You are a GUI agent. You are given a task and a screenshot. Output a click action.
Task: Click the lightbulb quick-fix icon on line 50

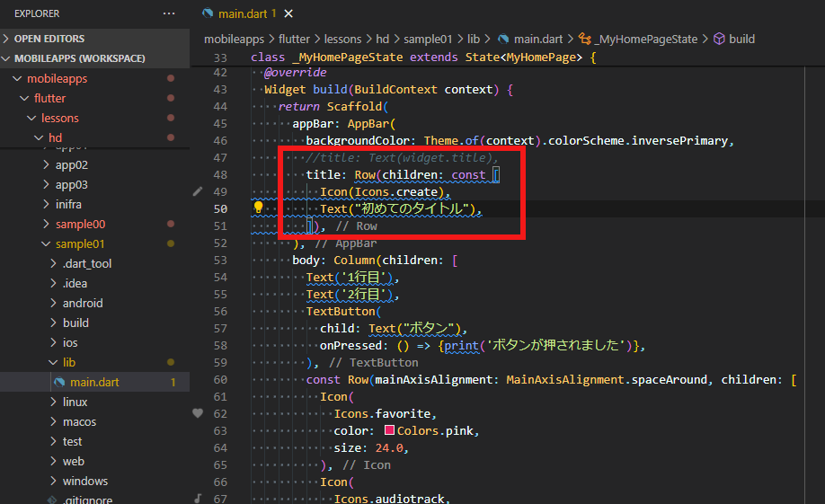258,208
